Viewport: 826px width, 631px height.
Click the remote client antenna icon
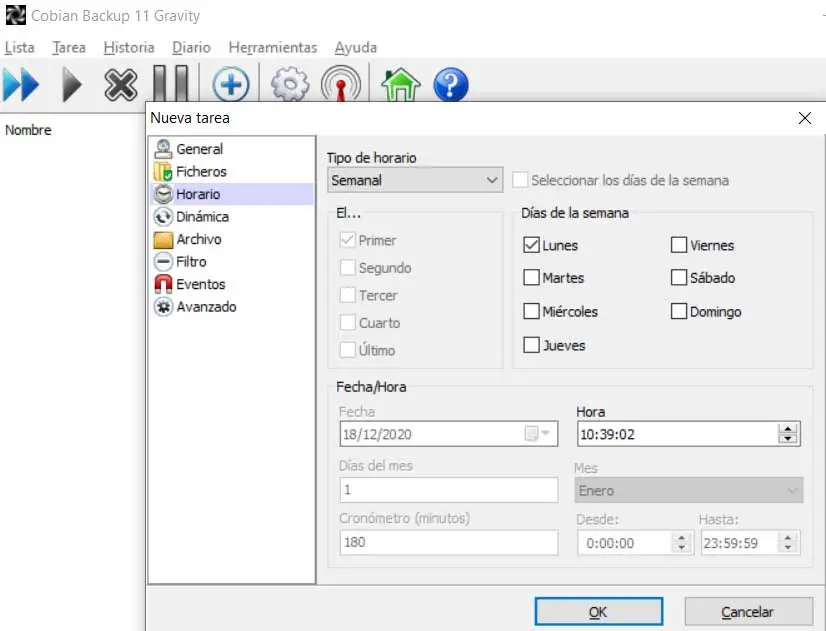click(x=341, y=83)
